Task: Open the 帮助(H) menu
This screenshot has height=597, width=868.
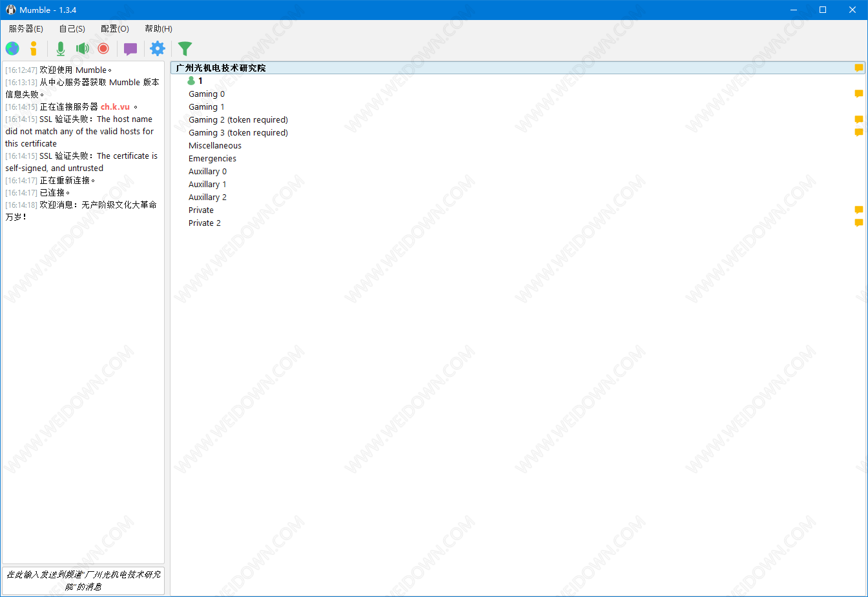Action: pos(158,28)
